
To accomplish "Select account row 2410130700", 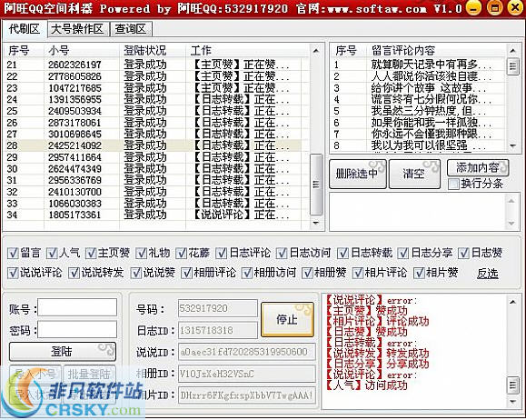I will (153, 192).
